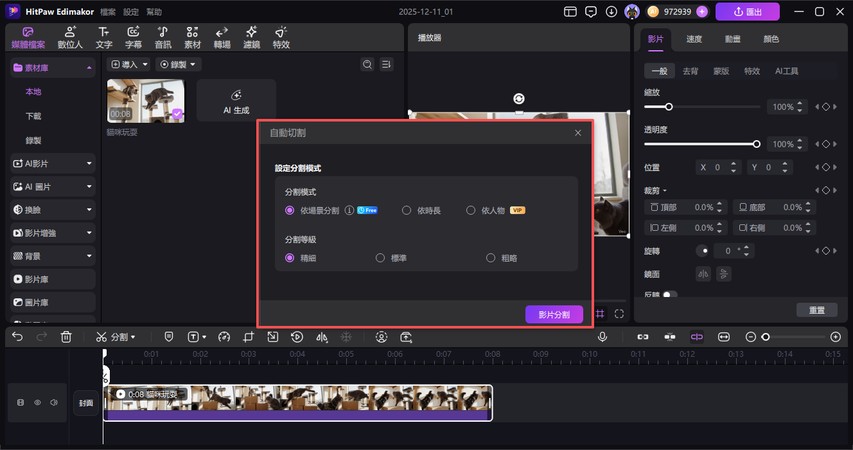
Task: Click the mirror flip icon in timeline toolbar
Action: click(322, 337)
